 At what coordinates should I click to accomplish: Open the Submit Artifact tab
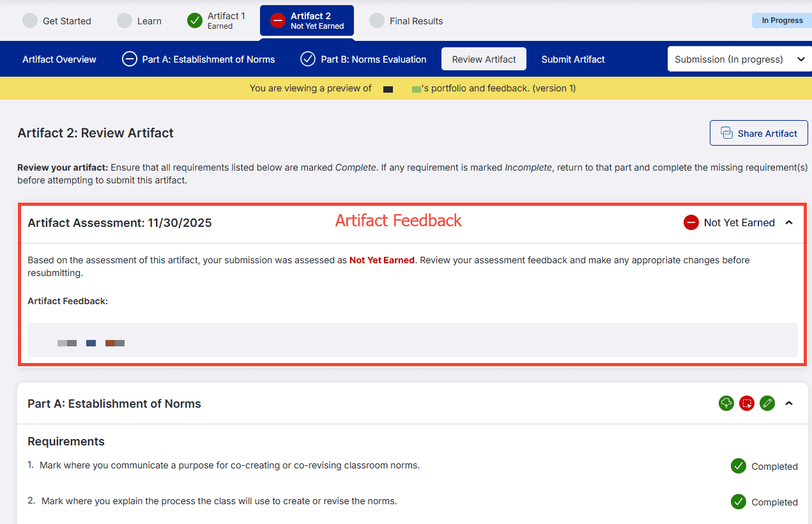[x=573, y=59]
